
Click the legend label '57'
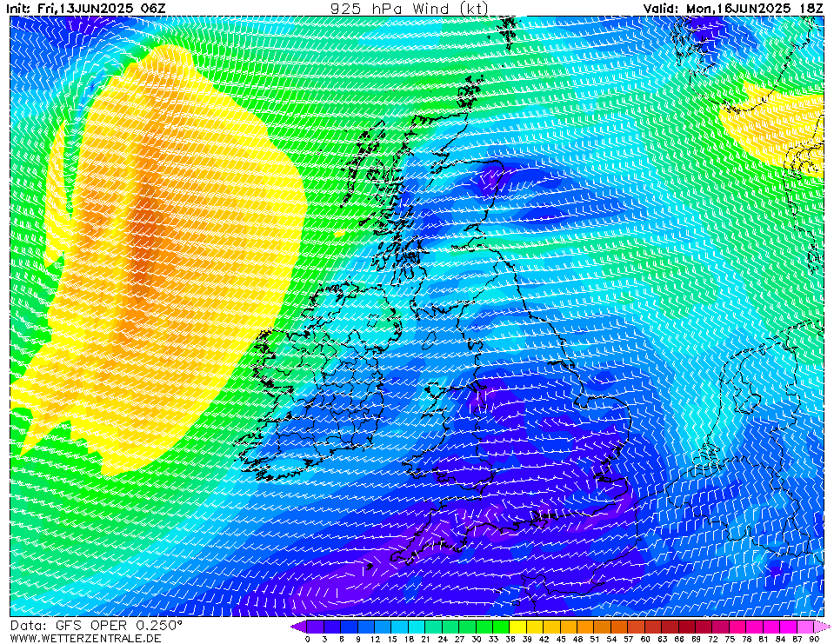coord(628,639)
